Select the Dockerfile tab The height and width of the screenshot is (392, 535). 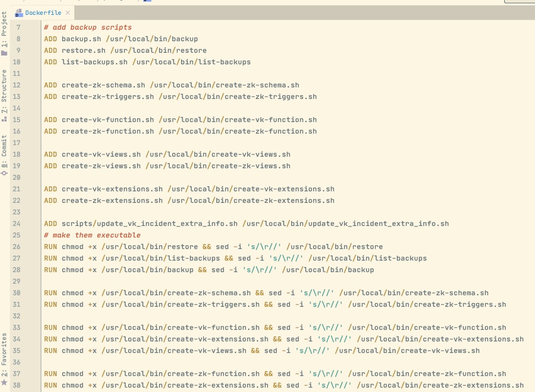pos(42,13)
